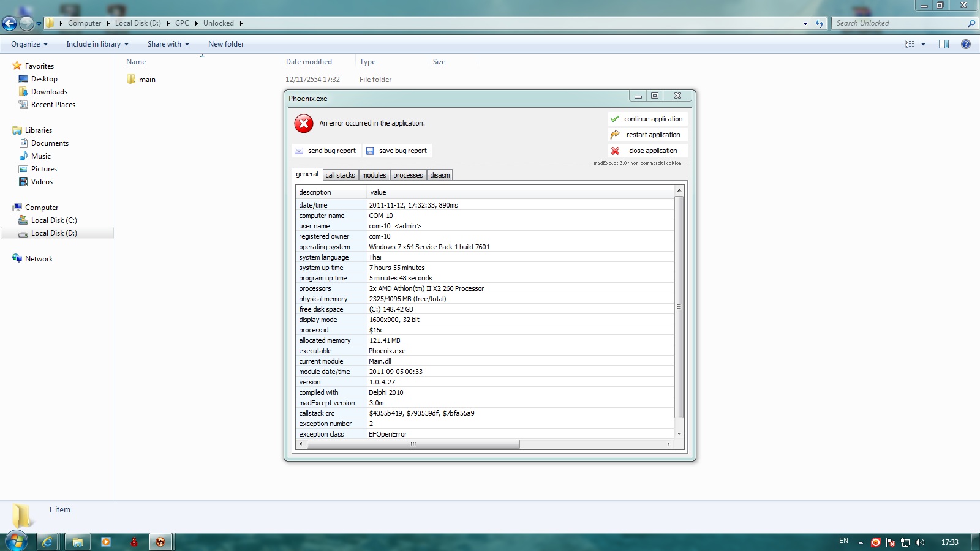
Task: Refresh the Unlocked folder view
Action: (x=820, y=23)
